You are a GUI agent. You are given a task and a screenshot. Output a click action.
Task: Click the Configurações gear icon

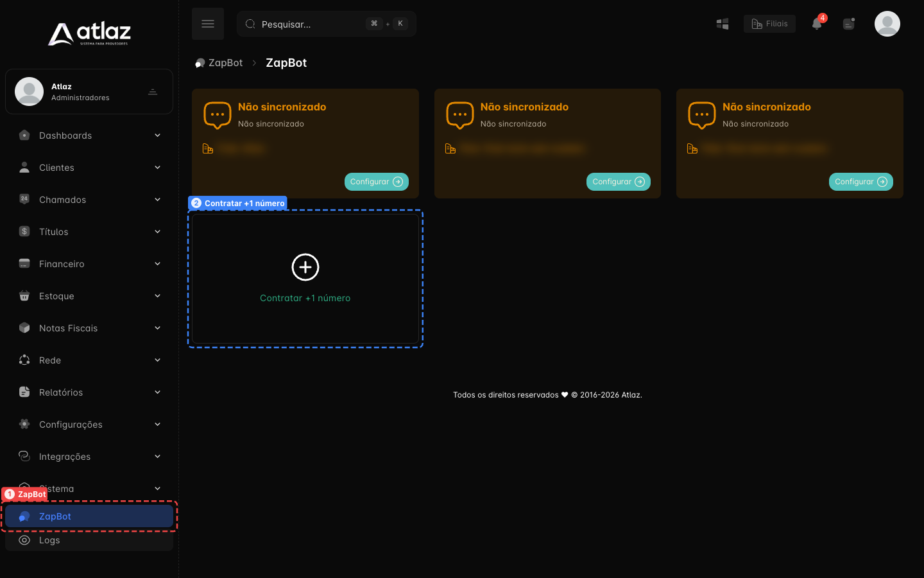point(24,424)
